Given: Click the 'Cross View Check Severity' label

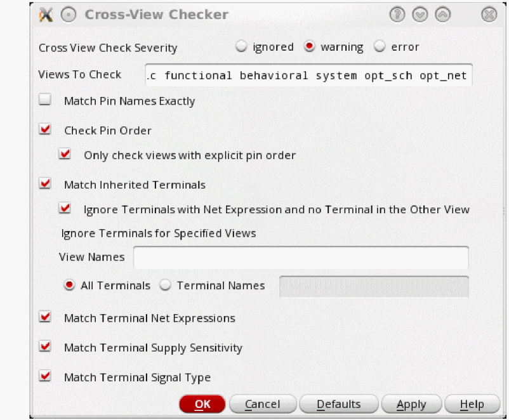Looking at the screenshot, I should 108,48.
